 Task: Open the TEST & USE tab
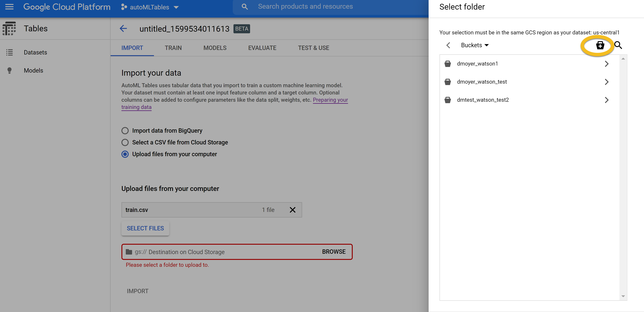pos(314,48)
